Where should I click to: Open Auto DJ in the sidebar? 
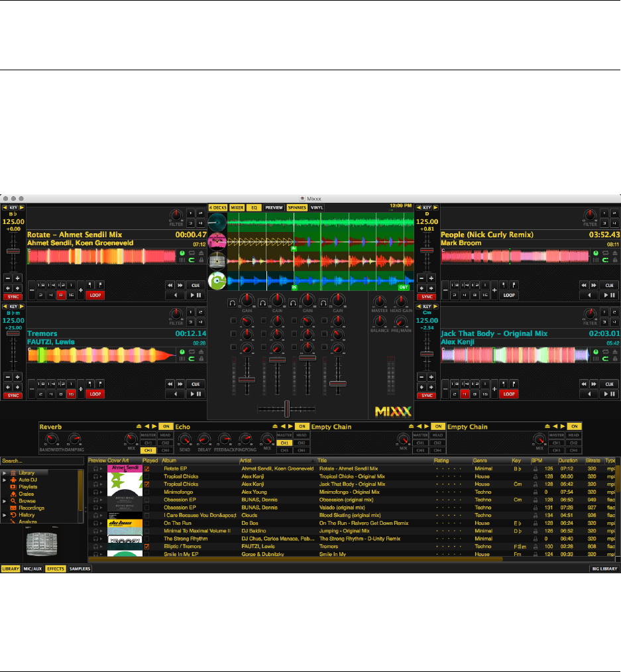(x=27, y=480)
